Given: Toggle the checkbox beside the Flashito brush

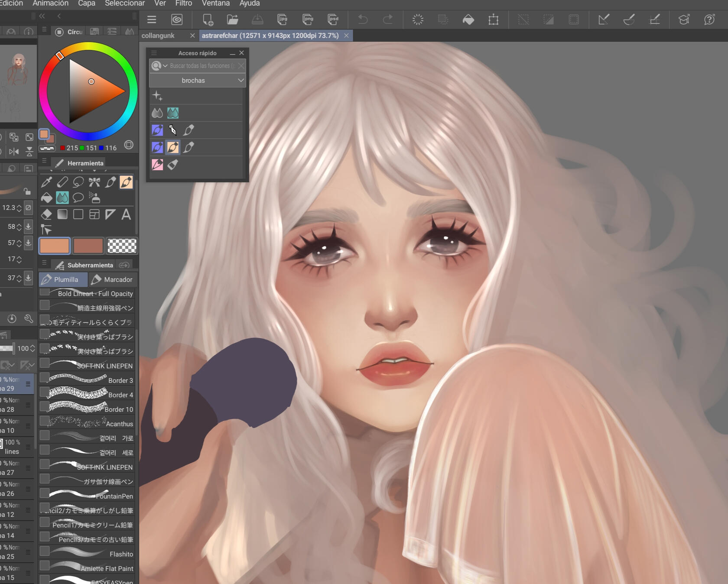Looking at the screenshot, I should click(44, 552).
